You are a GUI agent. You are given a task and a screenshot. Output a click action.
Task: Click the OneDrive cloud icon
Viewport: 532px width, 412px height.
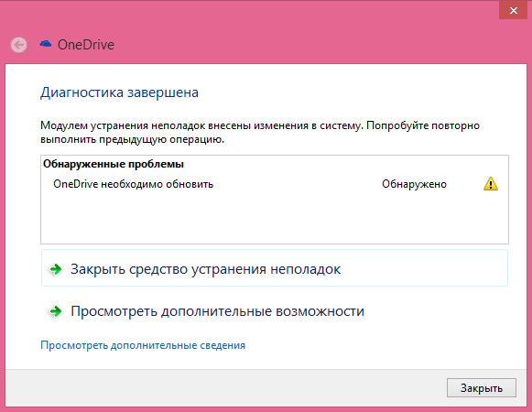coord(46,43)
